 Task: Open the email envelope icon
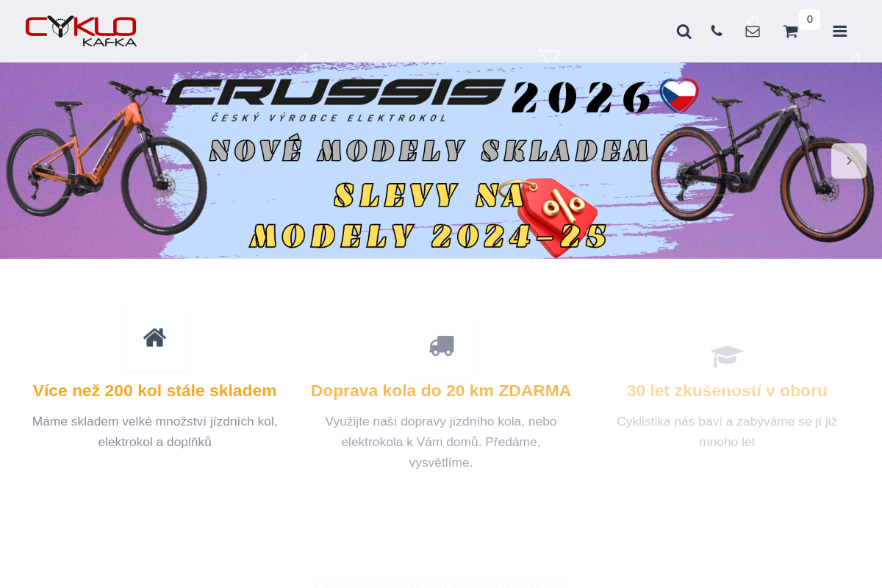(753, 32)
